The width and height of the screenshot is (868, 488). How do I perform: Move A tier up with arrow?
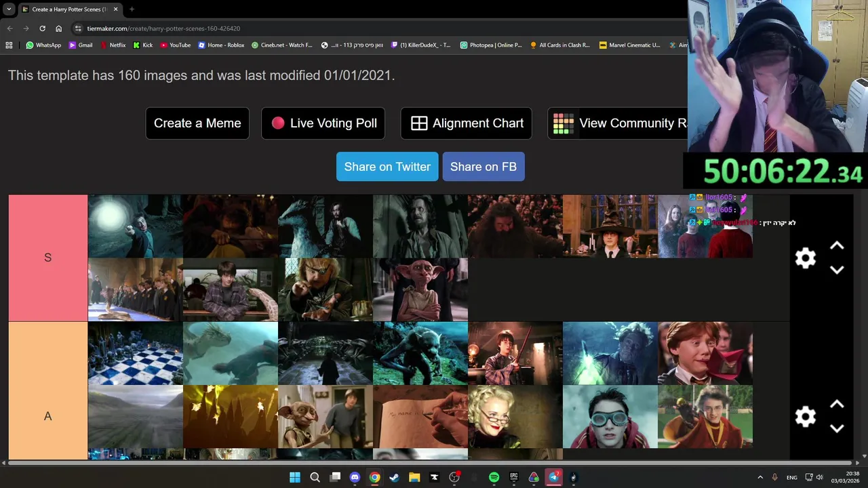(x=837, y=405)
